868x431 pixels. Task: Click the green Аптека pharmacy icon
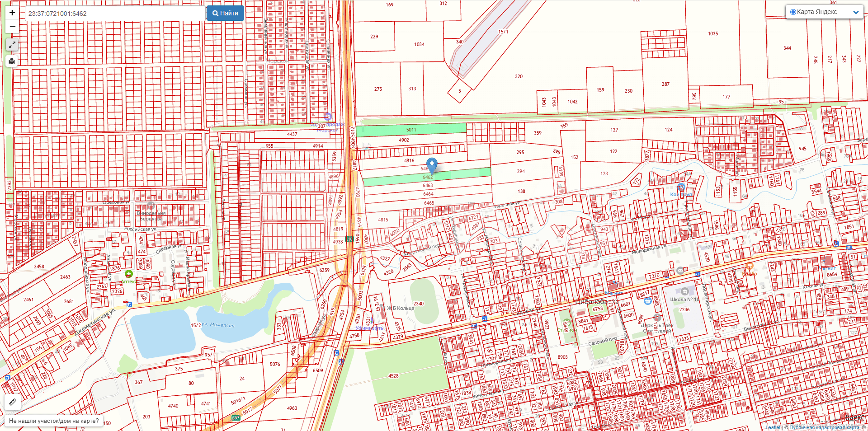pos(128,274)
